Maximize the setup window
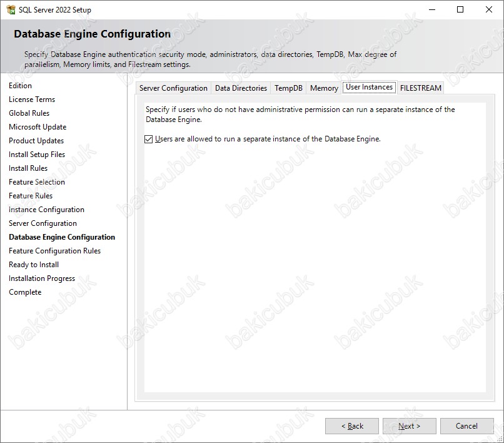504x443 pixels. pyautogui.click(x=460, y=9)
